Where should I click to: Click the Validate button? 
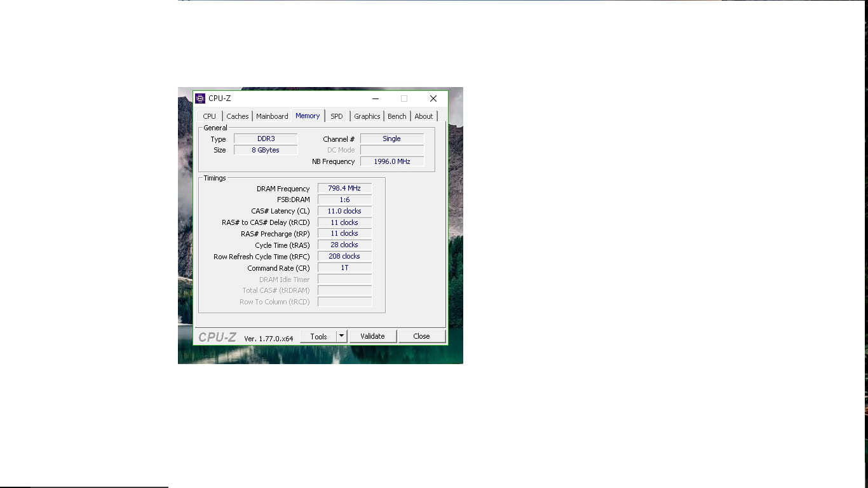pyautogui.click(x=372, y=336)
